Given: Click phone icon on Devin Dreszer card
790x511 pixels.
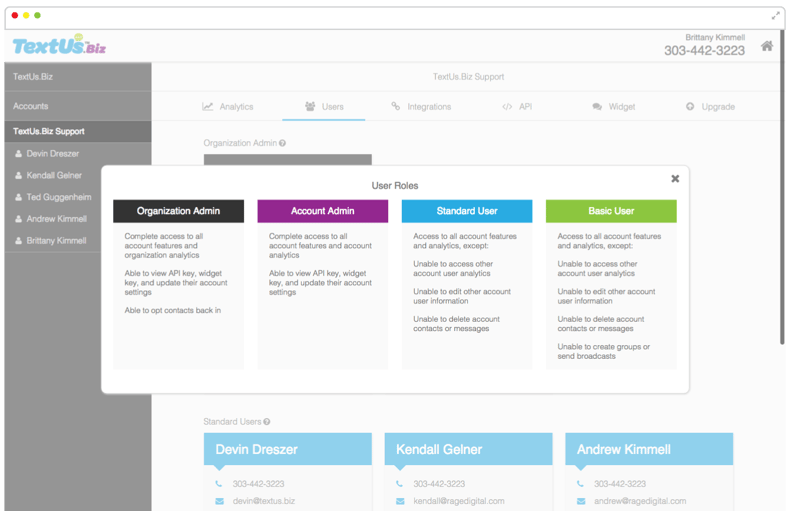Looking at the screenshot, I should click(219, 484).
